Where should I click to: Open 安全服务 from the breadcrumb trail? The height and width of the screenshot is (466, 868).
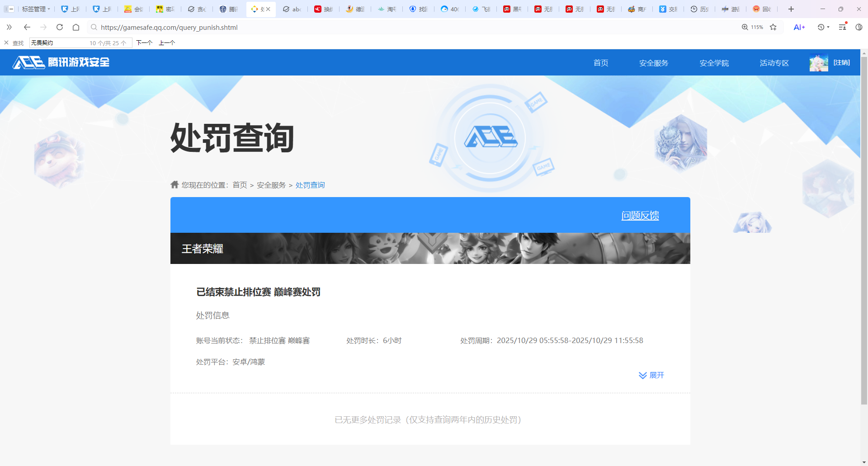click(x=270, y=185)
